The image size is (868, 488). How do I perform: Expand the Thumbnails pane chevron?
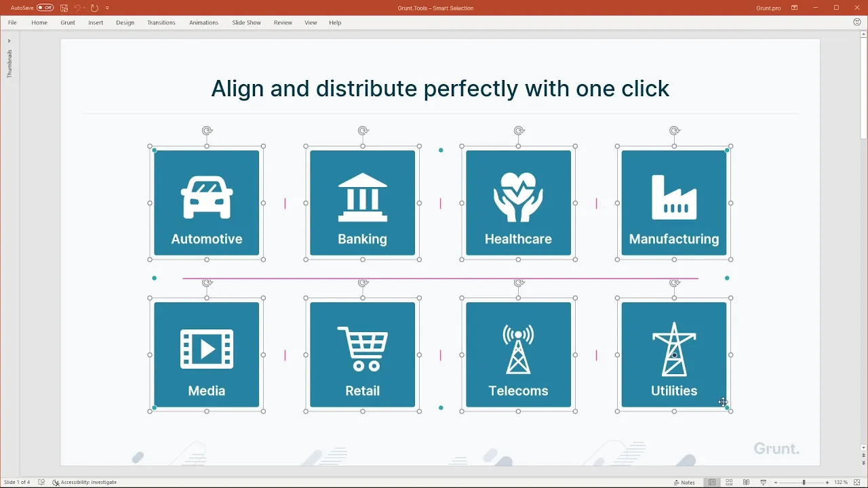(9, 41)
